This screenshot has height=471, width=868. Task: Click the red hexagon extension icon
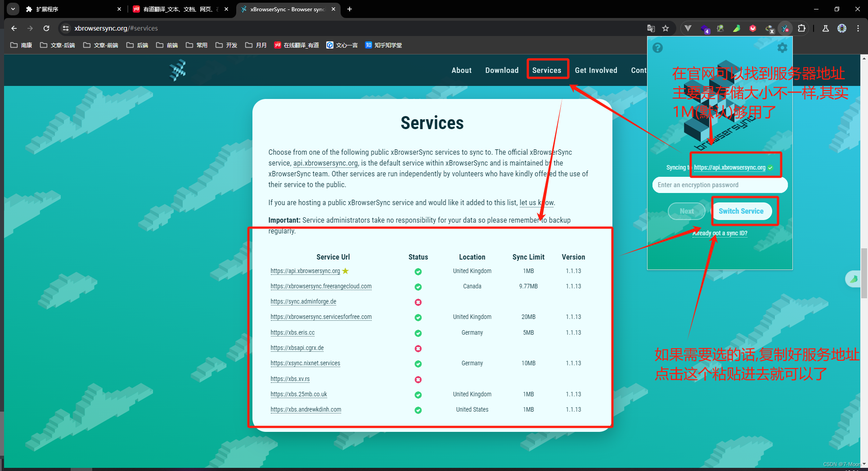pyautogui.click(x=753, y=28)
